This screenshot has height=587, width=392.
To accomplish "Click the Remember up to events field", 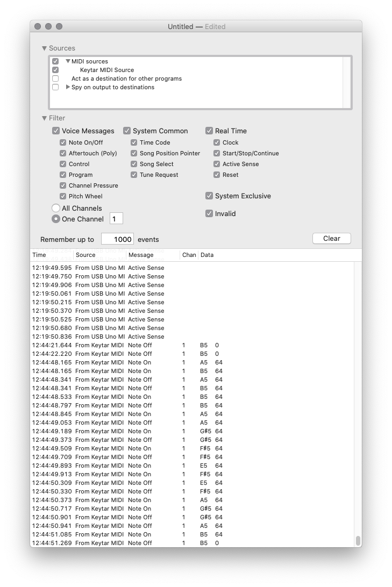I will (x=117, y=239).
